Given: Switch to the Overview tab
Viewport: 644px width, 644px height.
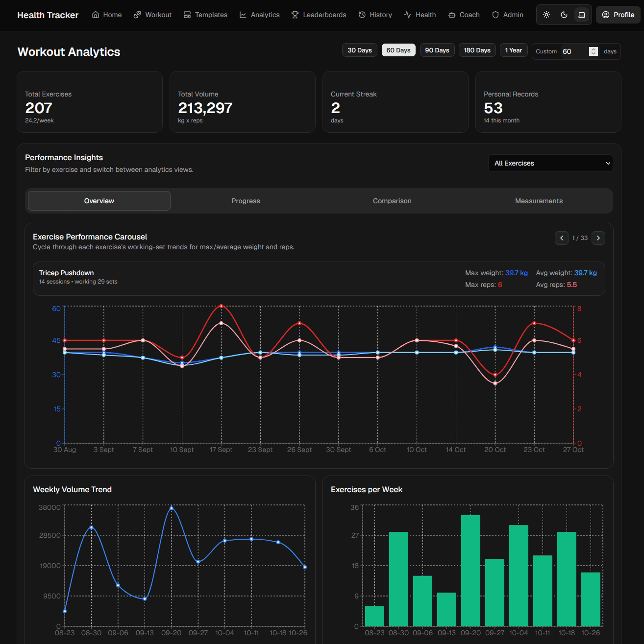Looking at the screenshot, I should 99,201.
